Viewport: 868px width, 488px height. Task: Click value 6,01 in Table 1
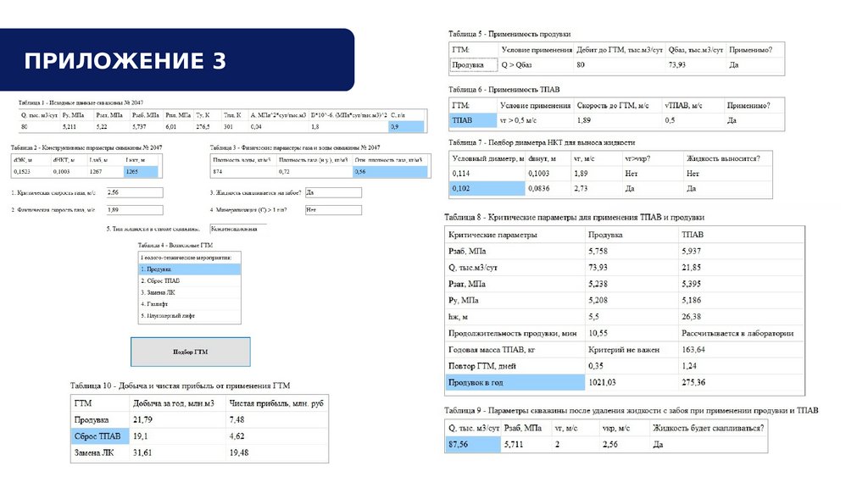tap(171, 127)
